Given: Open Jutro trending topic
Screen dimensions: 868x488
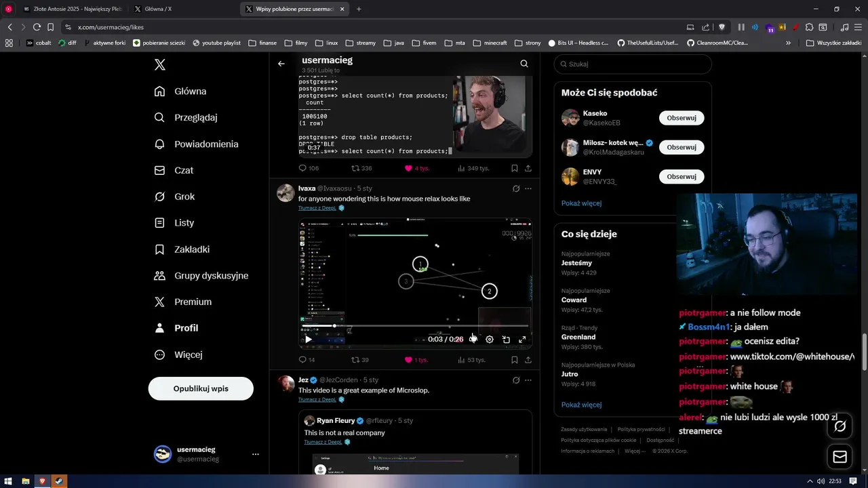Looking at the screenshot, I should coord(570,373).
